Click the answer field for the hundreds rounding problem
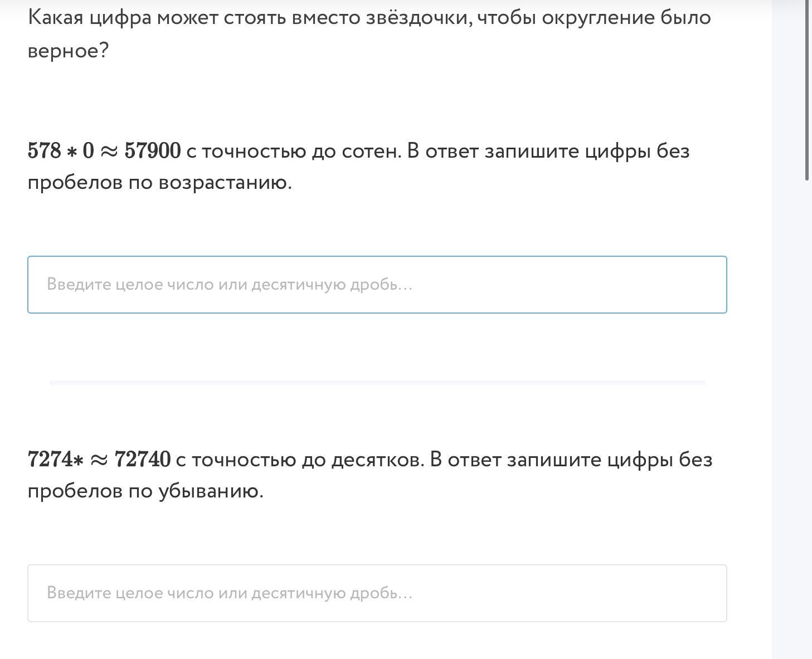Image resolution: width=812 pixels, height=659 pixels. pyautogui.click(x=377, y=285)
